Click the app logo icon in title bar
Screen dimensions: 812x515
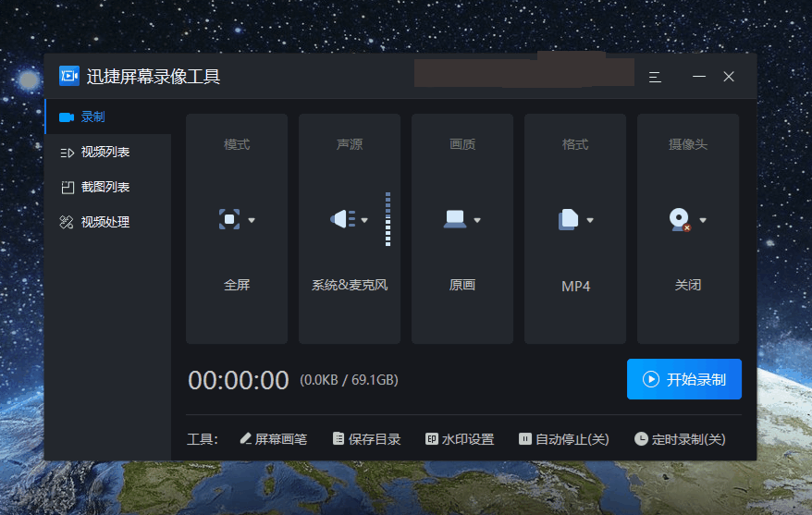pos(69,76)
